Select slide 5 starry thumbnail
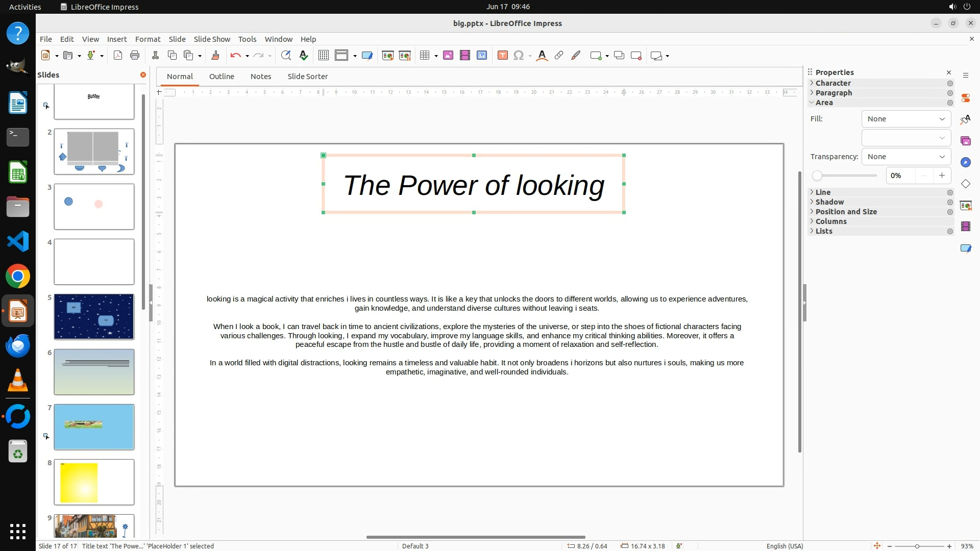Image resolution: width=980 pixels, height=551 pixels. point(94,317)
